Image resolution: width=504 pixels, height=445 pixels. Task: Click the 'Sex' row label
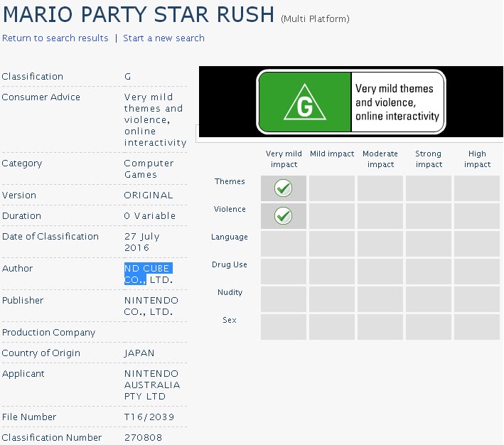[x=230, y=320]
